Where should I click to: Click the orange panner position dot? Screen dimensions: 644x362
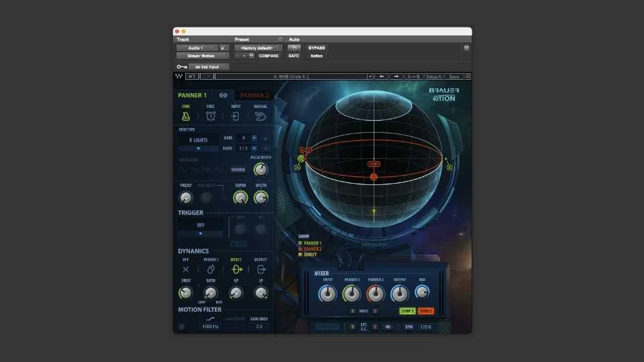[x=374, y=177]
